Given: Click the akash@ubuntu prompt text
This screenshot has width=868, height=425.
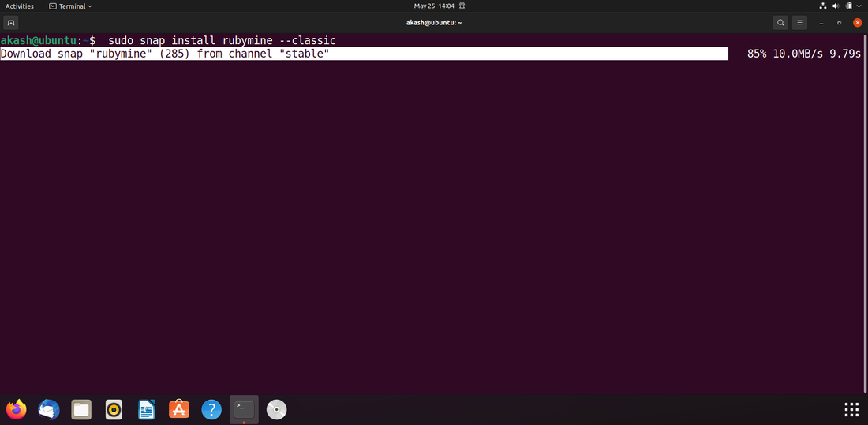Looking at the screenshot, I should [x=38, y=40].
